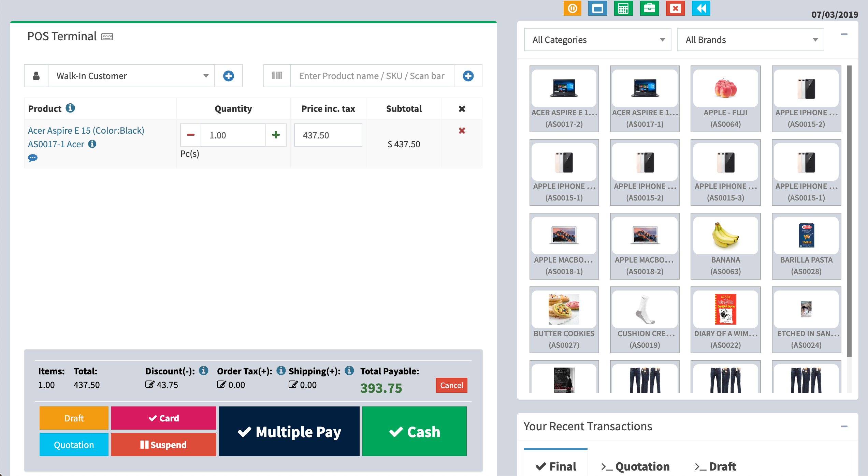This screenshot has width=868, height=476.
Task: Add Apple - Fuji AS0064 product
Action: pyautogui.click(x=726, y=99)
